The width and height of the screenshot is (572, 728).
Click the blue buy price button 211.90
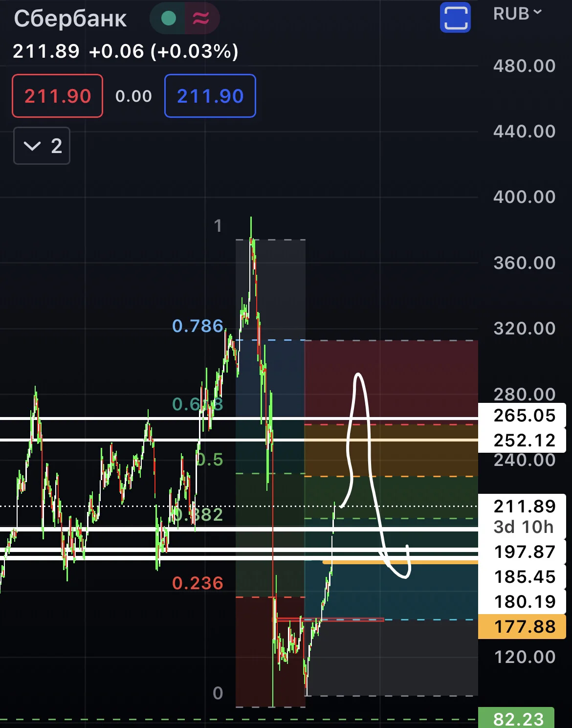[210, 96]
